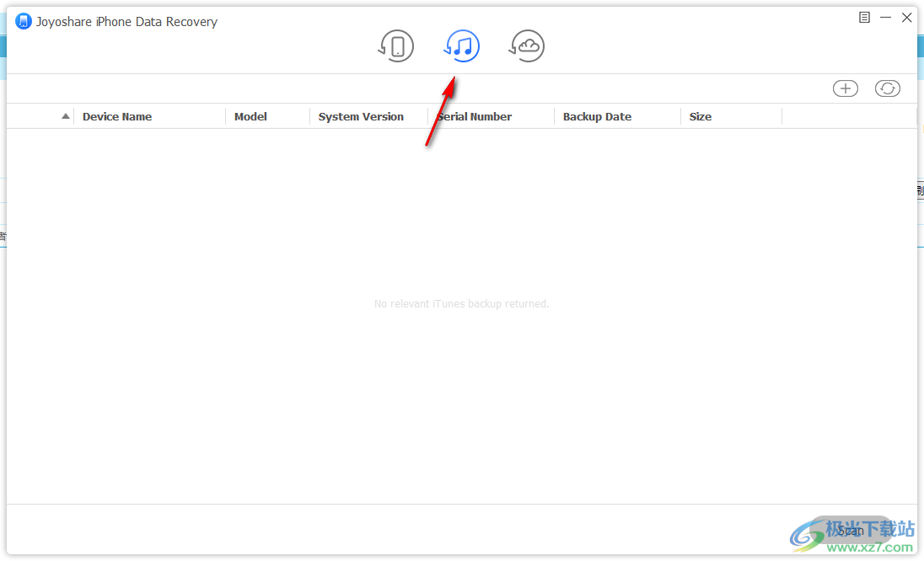Click the Scan button
The width and height of the screenshot is (924, 561).
pos(851,531)
